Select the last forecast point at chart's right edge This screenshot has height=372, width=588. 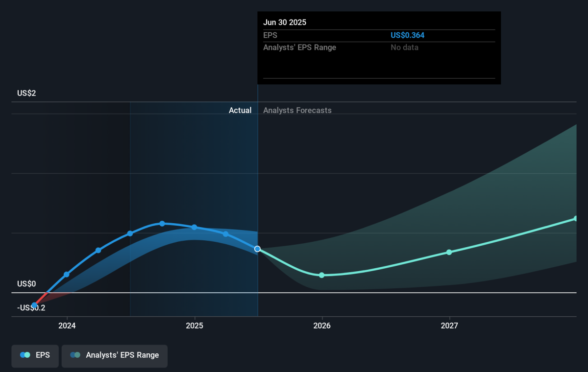coord(576,218)
